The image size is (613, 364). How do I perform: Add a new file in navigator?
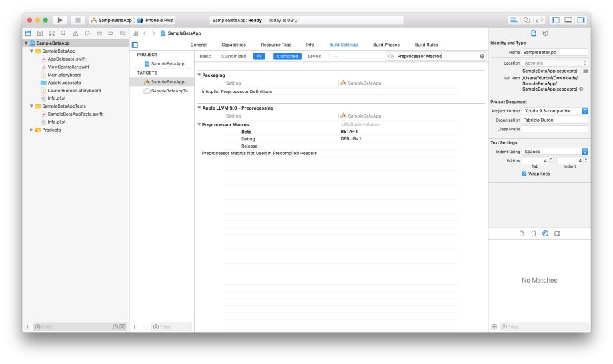[28, 327]
